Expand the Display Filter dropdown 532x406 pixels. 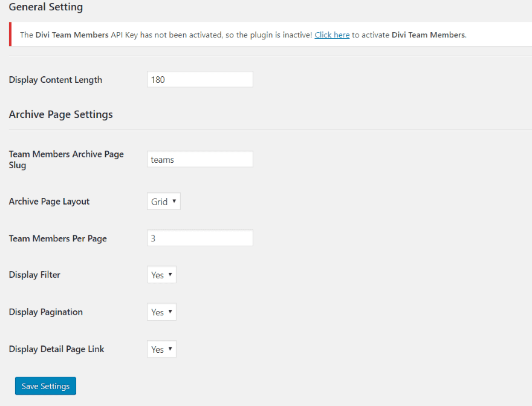tap(161, 275)
